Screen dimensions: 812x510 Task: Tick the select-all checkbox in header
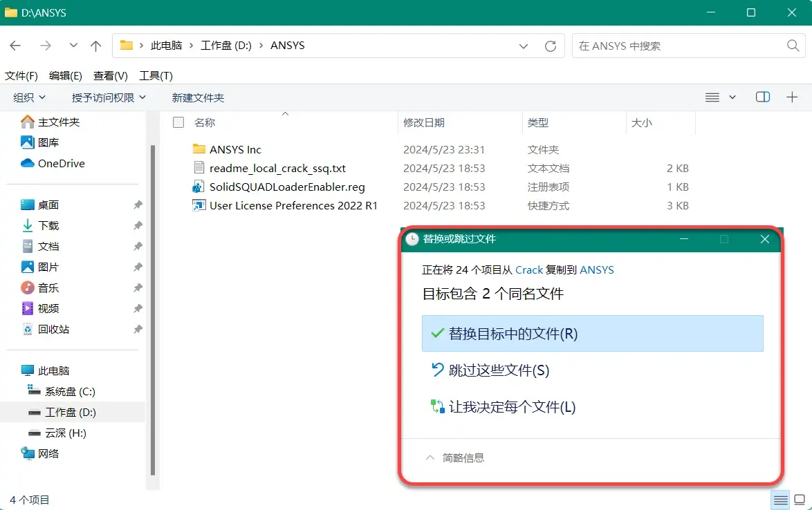[x=178, y=122]
